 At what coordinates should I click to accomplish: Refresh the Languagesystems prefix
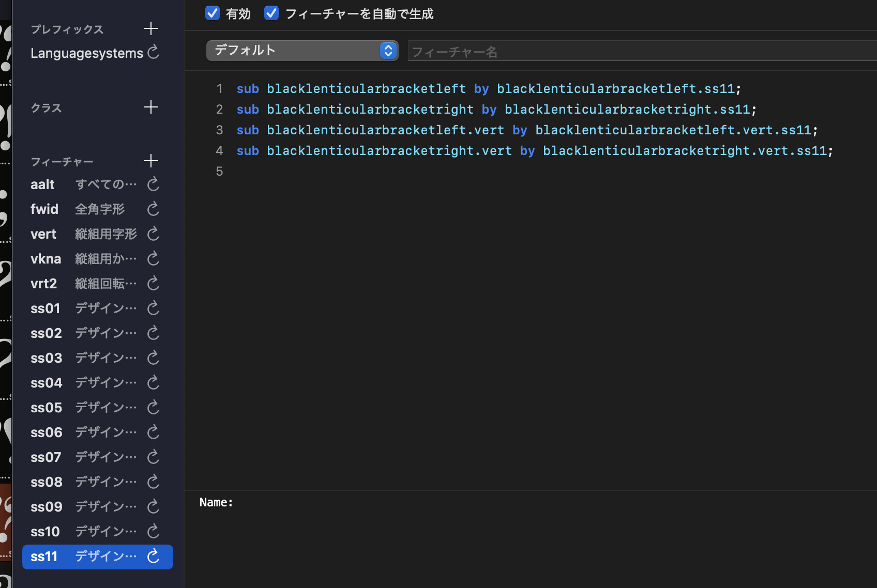tap(153, 52)
